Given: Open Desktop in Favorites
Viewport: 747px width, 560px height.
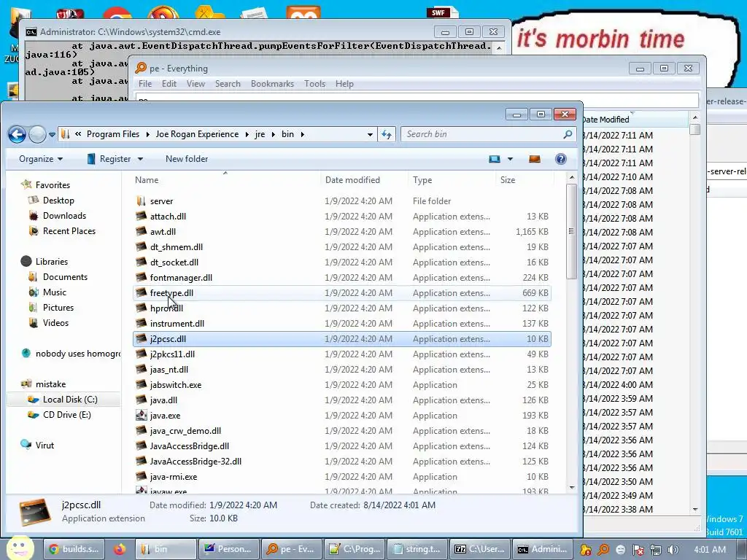Looking at the screenshot, I should tap(58, 201).
